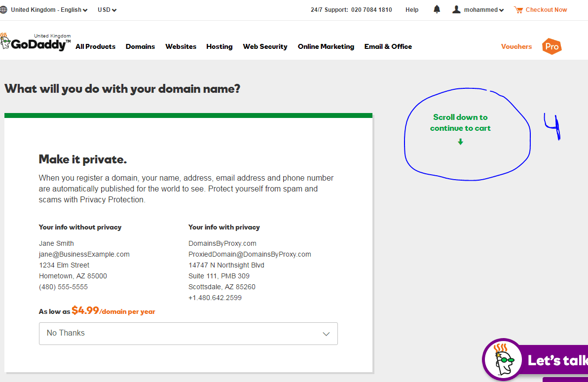Open the Vouchers link

pos(516,46)
